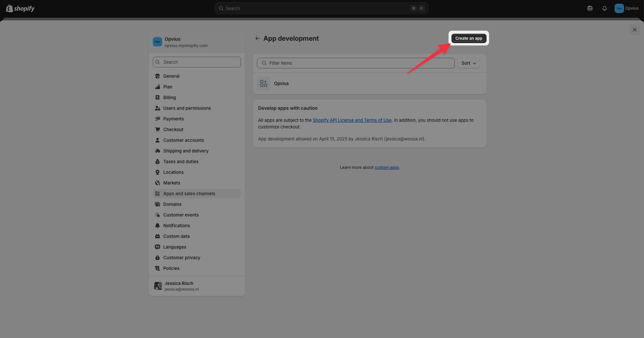Screen dimensions: 644x338
Task: Open Languages settings
Action: click(197, 247)
